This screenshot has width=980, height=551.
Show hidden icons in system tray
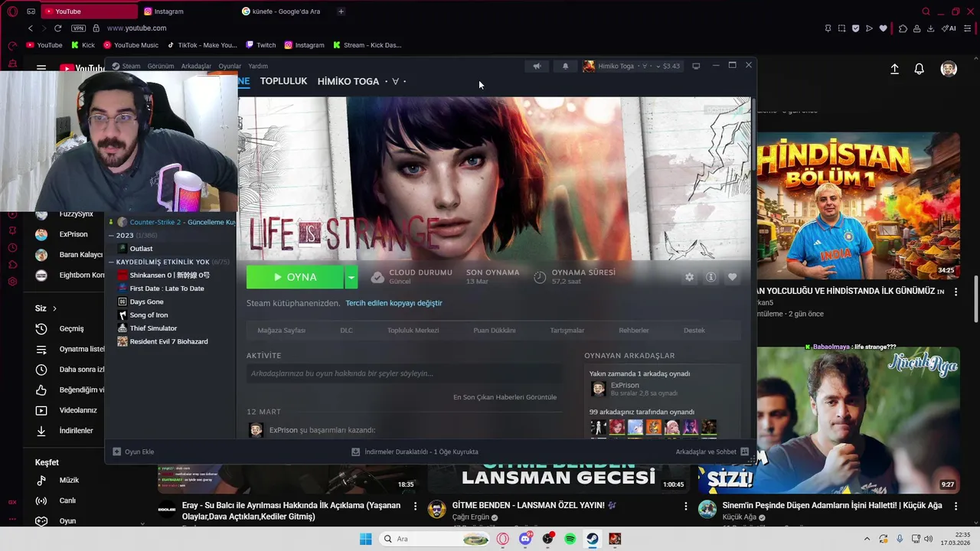tap(867, 539)
